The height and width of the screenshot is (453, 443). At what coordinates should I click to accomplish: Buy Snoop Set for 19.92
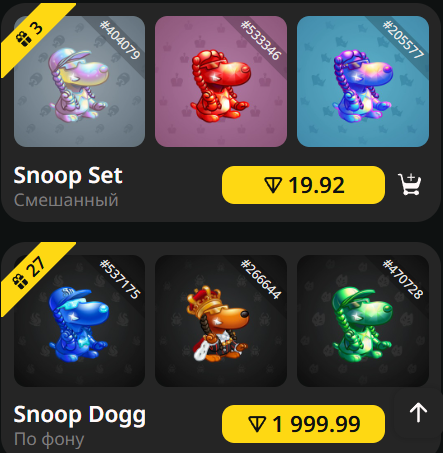click(303, 185)
